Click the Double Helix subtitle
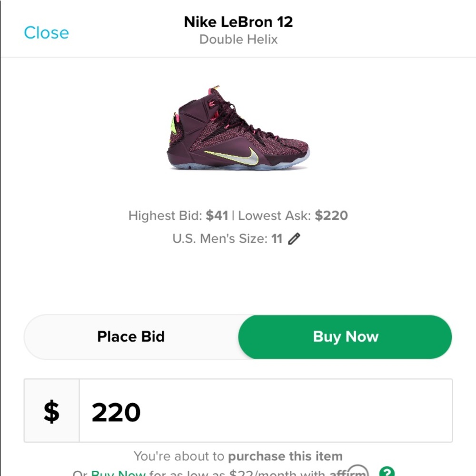476x476 pixels. pos(238,40)
